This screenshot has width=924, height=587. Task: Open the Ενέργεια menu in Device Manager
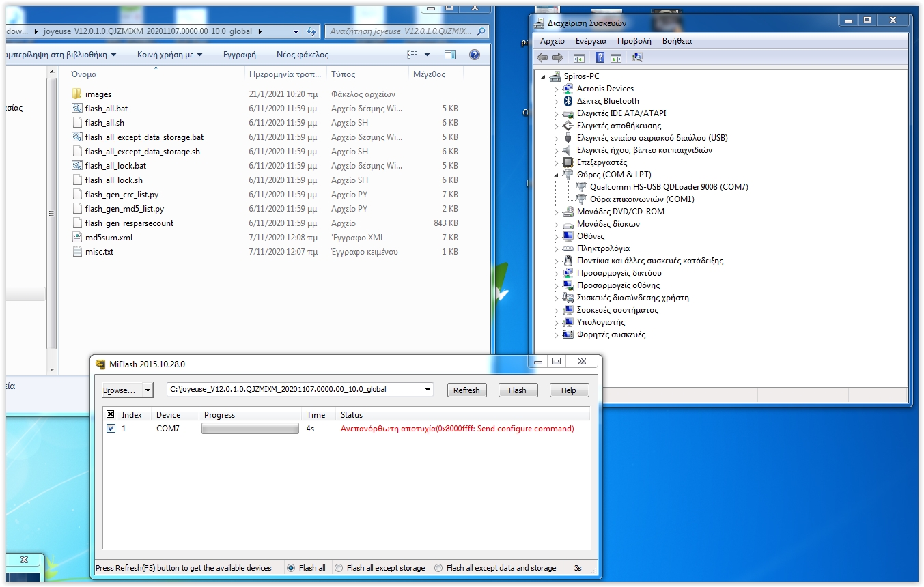tap(591, 41)
